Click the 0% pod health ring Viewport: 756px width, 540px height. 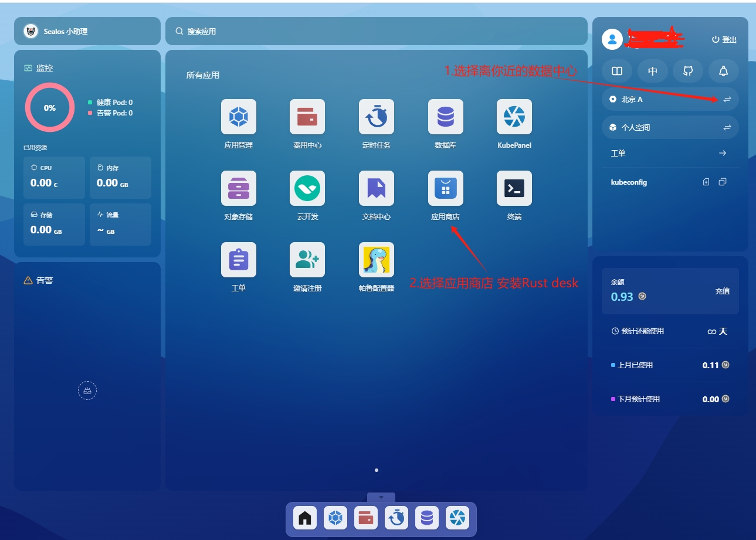(50, 108)
